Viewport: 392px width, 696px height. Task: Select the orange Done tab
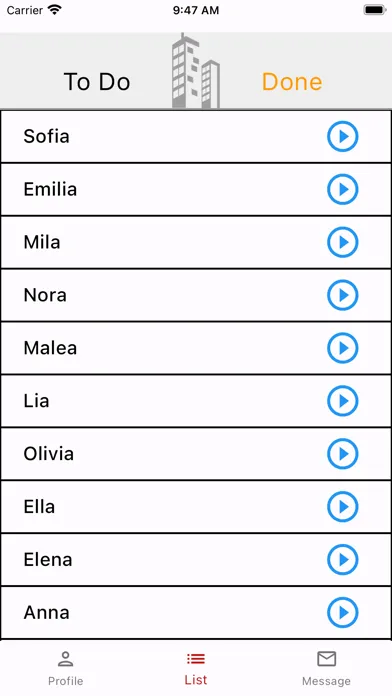292,82
